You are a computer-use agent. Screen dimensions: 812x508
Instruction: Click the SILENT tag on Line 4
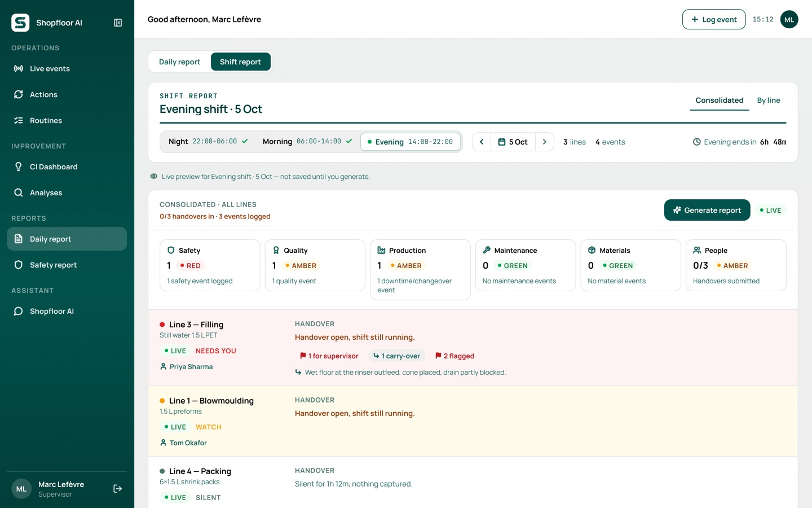(208, 498)
